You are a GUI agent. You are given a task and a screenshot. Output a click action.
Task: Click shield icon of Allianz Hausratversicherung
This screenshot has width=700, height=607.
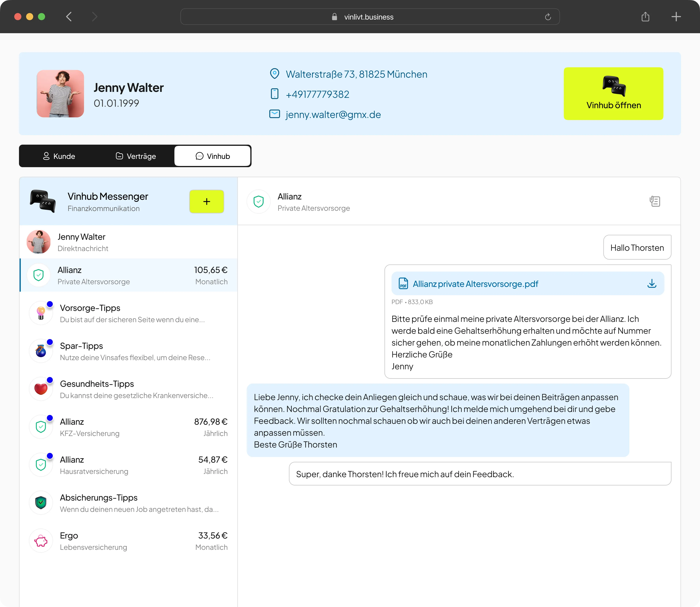(x=41, y=464)
